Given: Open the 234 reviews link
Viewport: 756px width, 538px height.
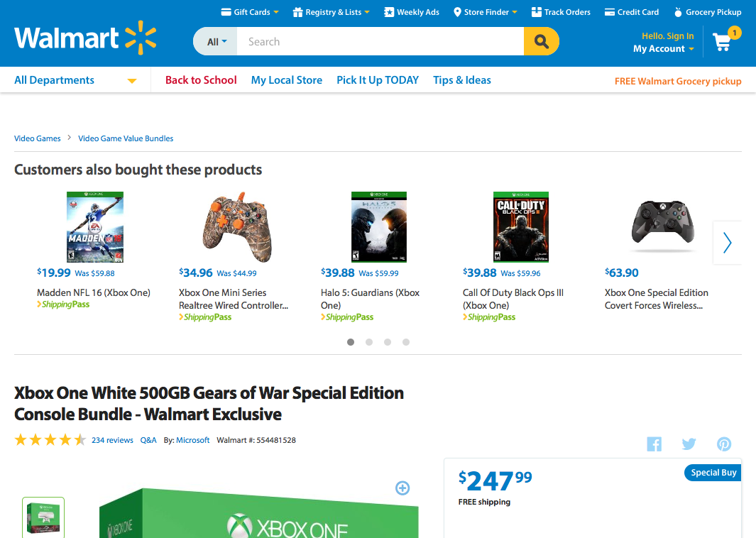Looking at the screenshot, I should tap(112, 440).
